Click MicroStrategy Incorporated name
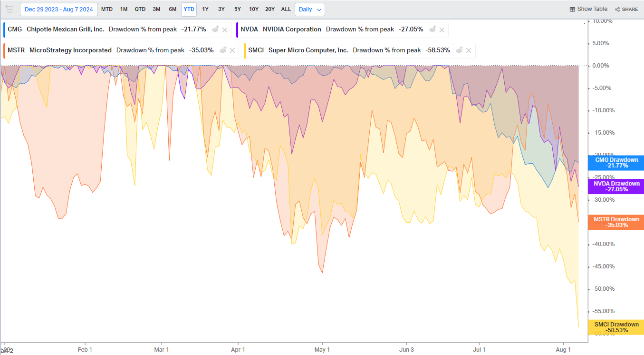This screenshot has height=355, width=644. [x=70, y=50]
